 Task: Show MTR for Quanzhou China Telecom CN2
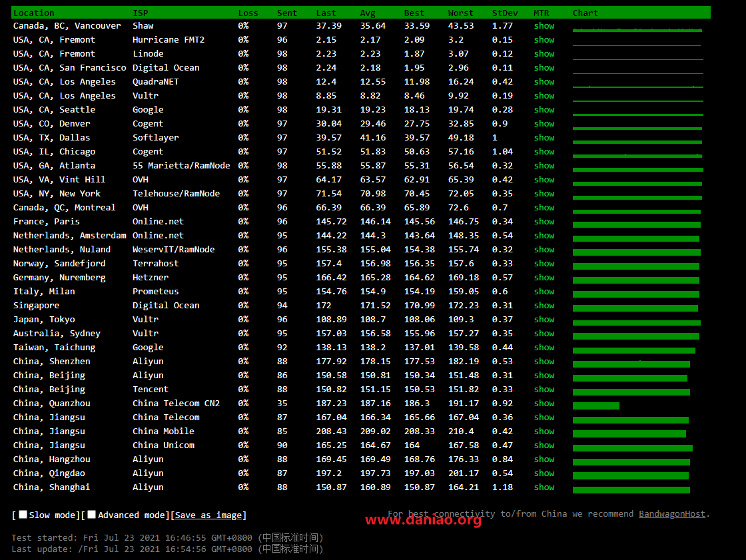(x=544, y=404)
